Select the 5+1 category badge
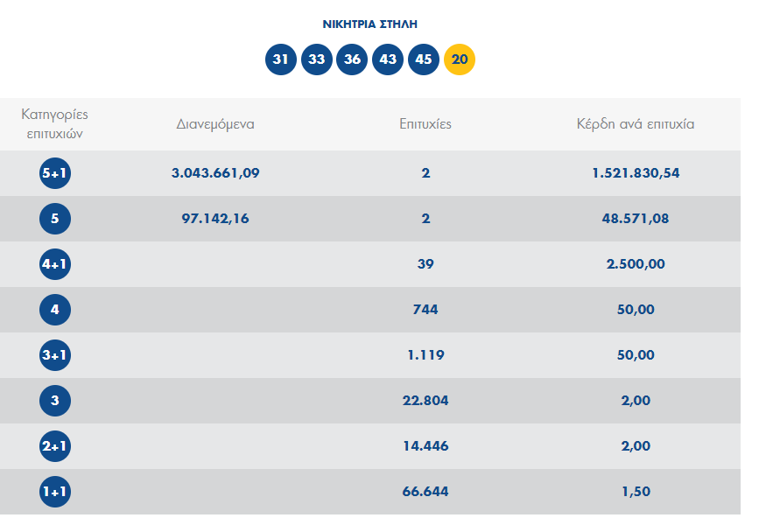 click(x=55, y=173)
